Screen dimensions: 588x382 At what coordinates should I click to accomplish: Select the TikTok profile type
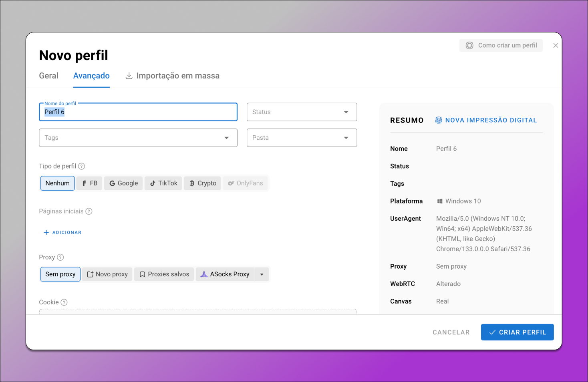coord(163,183)
